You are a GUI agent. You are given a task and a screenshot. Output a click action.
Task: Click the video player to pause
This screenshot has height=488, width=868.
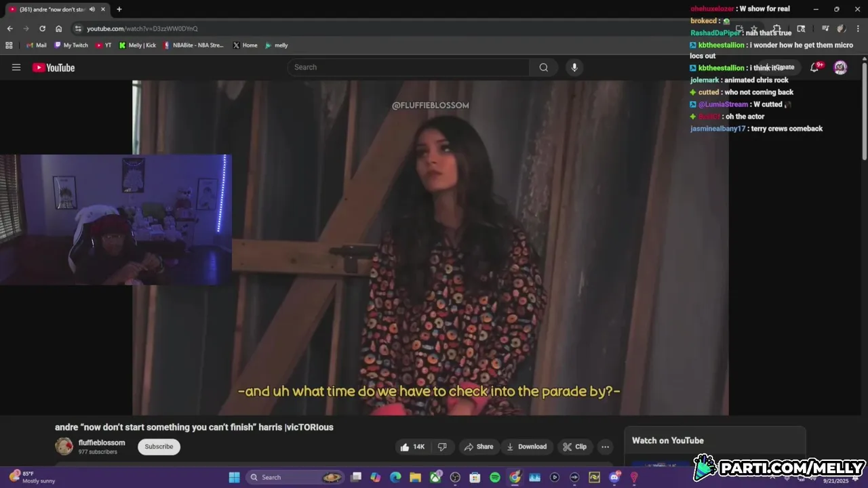(x=431, y=247)
